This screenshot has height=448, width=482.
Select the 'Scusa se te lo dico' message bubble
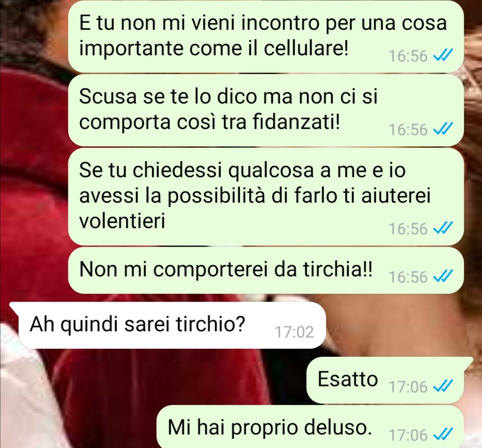(x=266, y=110)
